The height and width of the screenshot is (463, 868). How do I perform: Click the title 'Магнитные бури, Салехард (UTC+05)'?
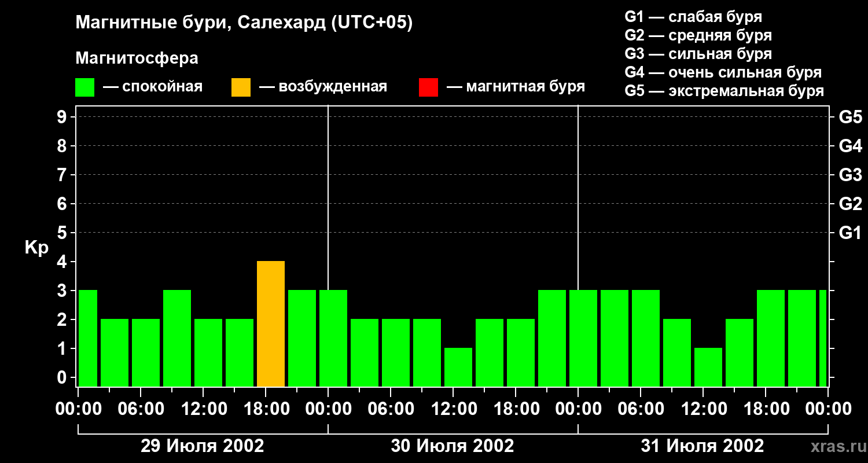tap(244, 23)
